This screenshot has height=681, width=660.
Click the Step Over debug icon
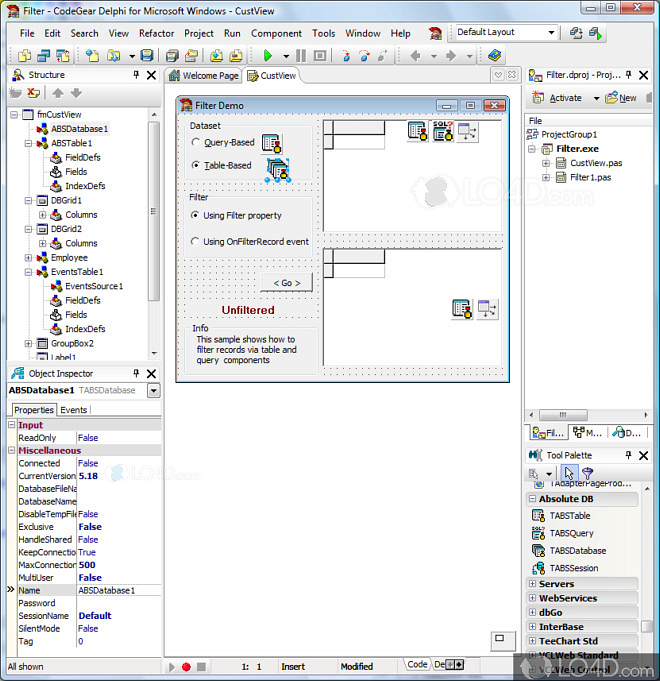[364, 56]
